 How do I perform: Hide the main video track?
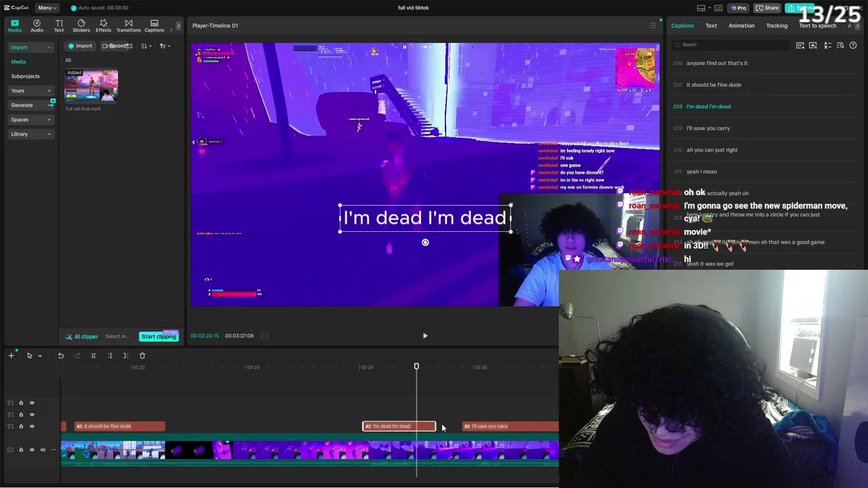[x=32, y=449]
